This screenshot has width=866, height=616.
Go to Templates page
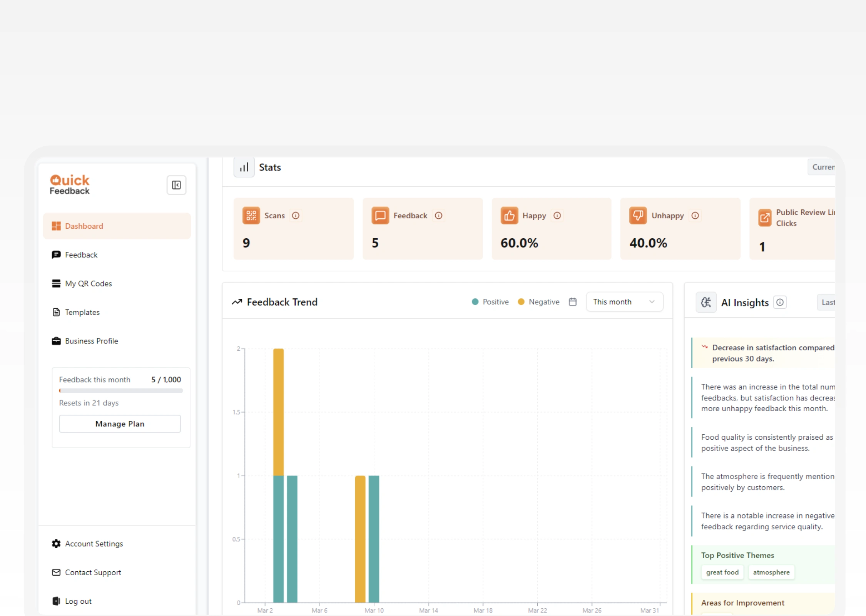click(82, 312)
